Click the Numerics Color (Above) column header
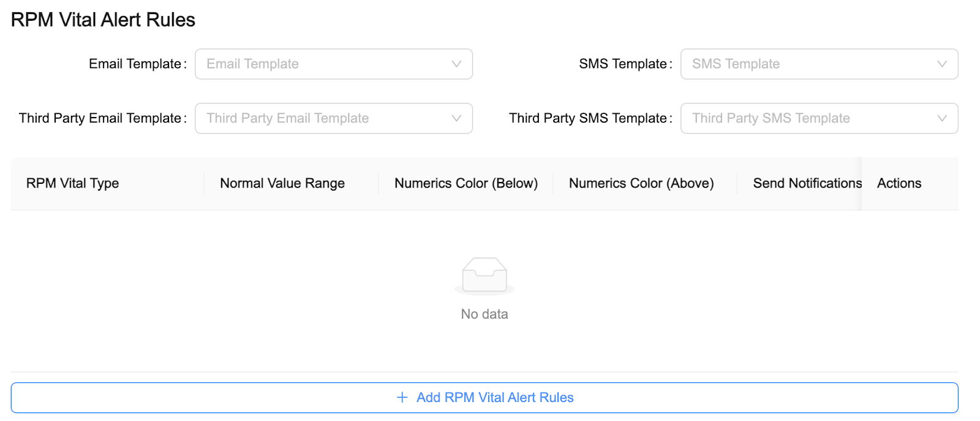980x421 pixels. pyautogui.click(x=641, y=183)
